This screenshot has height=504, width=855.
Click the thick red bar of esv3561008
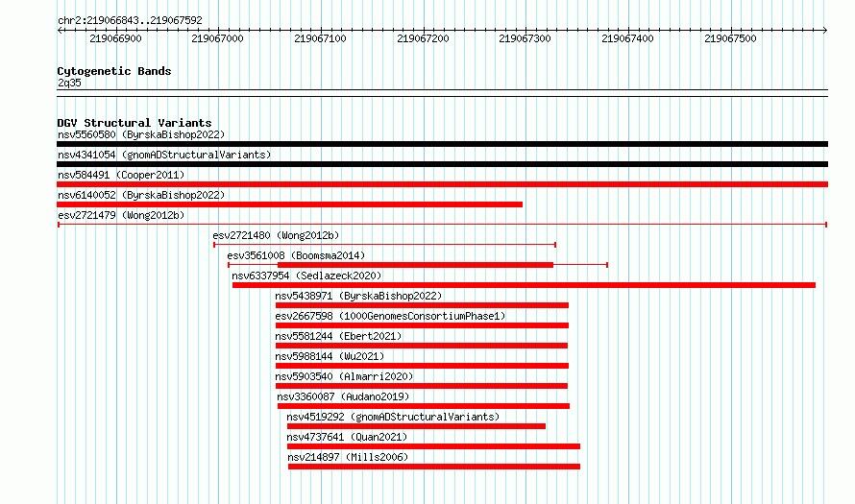click(x=416, y=265)
